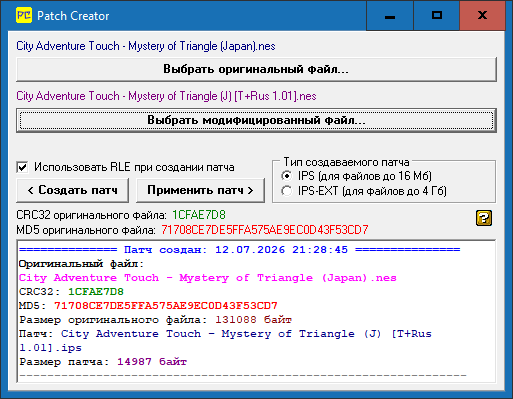
Task: Click the 'Патч создан' timestamp line in log
Action: (239, 250)
